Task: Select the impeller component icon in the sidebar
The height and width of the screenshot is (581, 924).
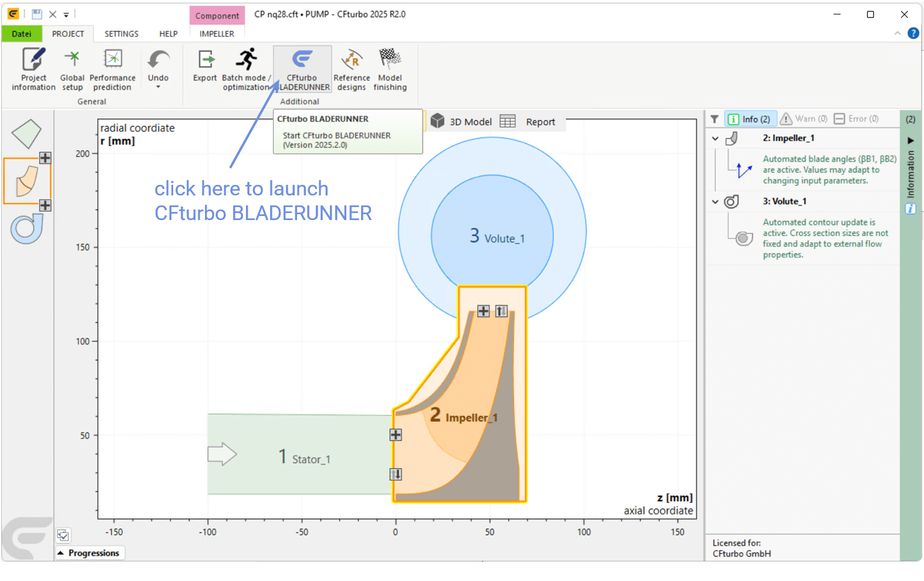Action: pyautogui.click(x=27, y=181)
